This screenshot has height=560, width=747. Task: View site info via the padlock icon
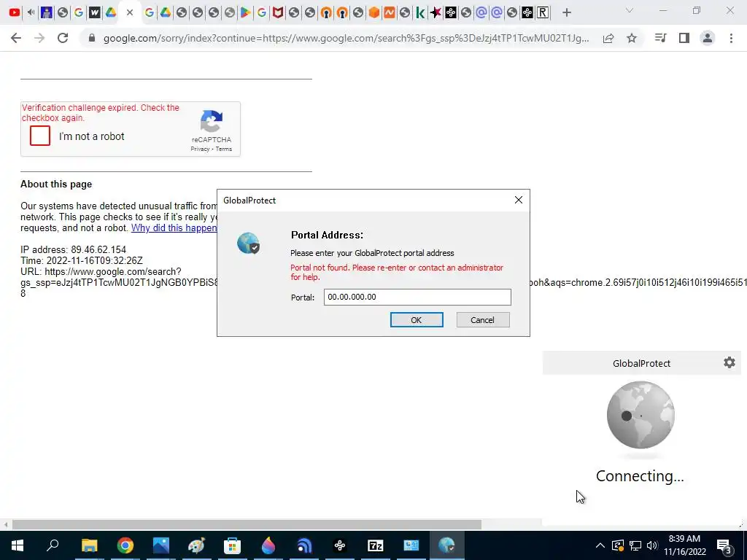(92, 38)
